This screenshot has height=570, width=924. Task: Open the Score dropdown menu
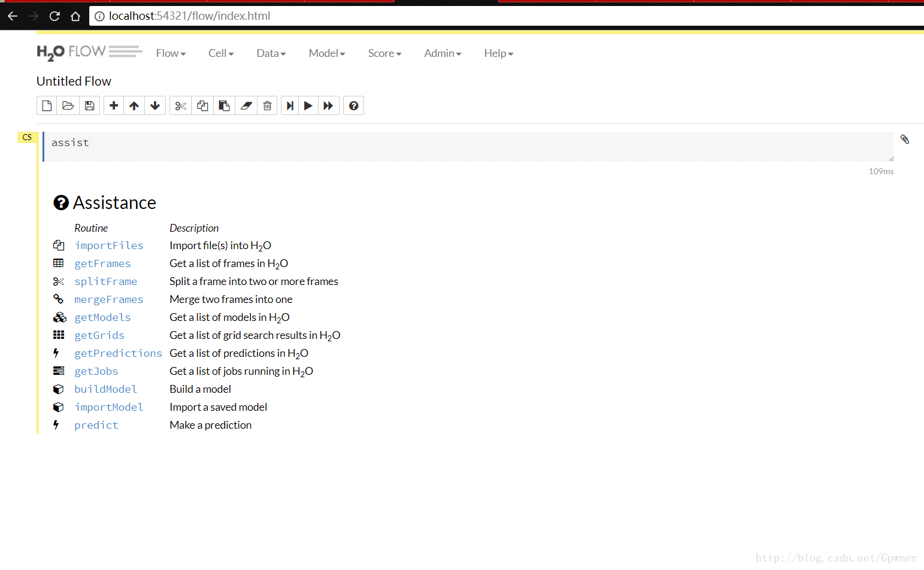(384, 53)
